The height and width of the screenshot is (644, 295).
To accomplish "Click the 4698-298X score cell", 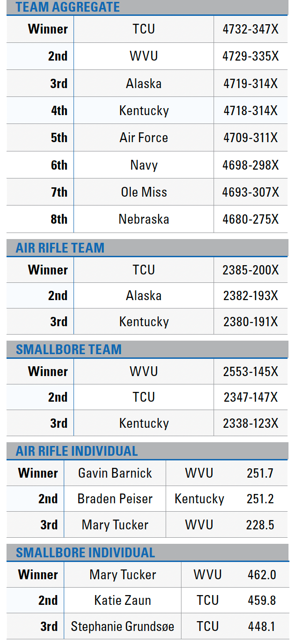I will tap(250, 165).
